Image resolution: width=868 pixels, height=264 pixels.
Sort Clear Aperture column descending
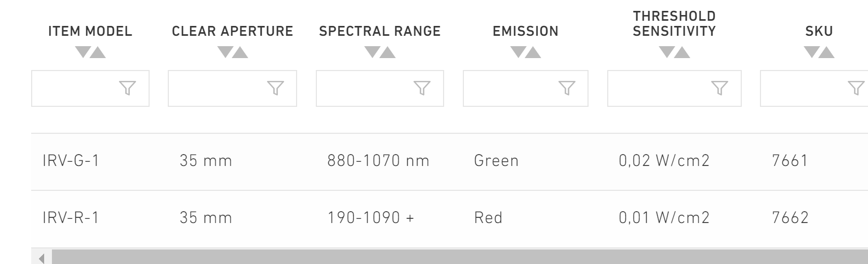[225, 52]
